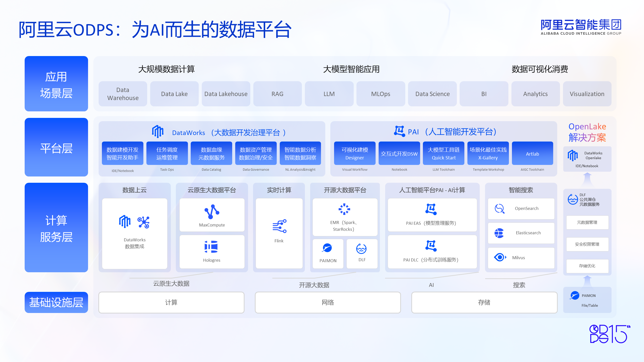Screen dimensions: 644x362
Task: Click 数据资产管理 数据治理/安全 block
Action: [256, 153]
